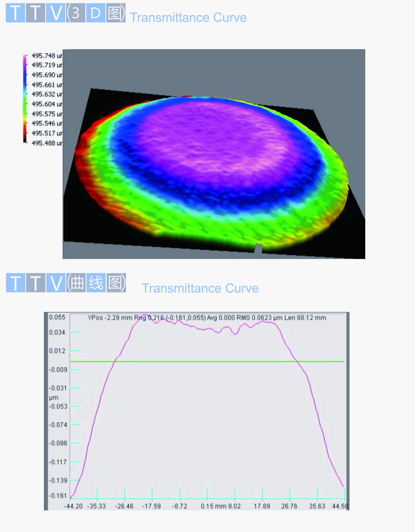The image size is (415, 532).
Task: Click the top Transmittance Curve heading
Action: tap(188, 17)
